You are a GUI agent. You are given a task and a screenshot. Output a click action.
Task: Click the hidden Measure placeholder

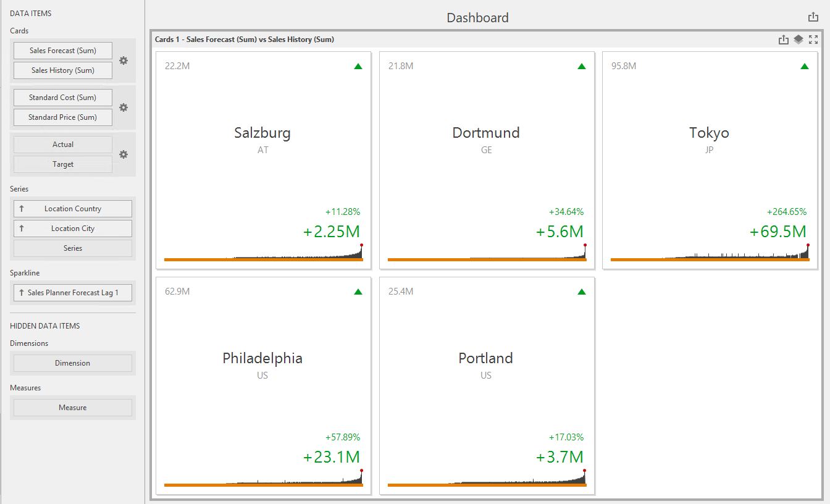click(x=73, y=408)
